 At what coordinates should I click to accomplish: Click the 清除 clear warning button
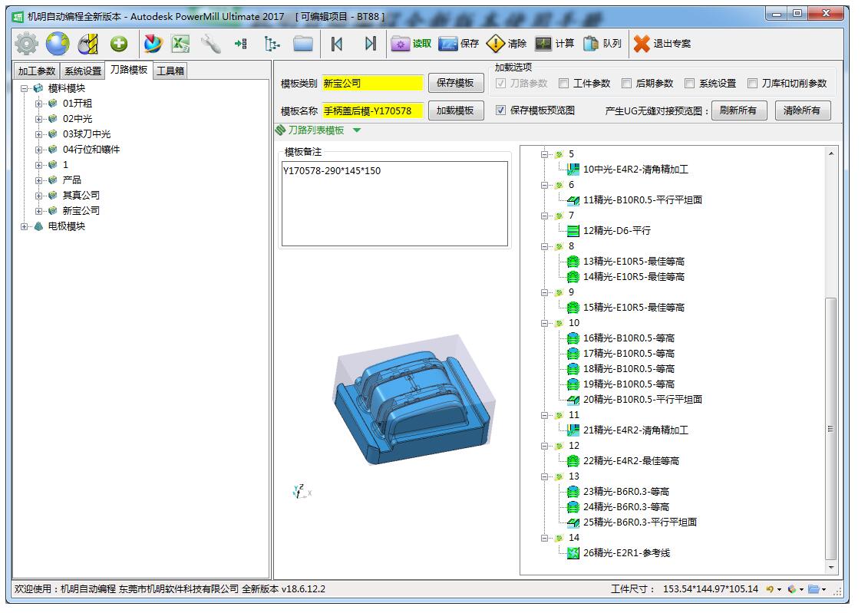(506, 43)
